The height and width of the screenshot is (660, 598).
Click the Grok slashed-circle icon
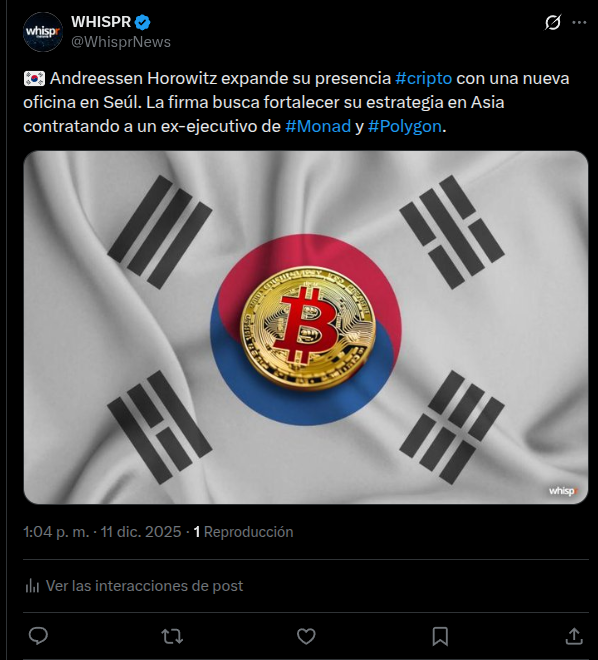(x=553, y=22)
